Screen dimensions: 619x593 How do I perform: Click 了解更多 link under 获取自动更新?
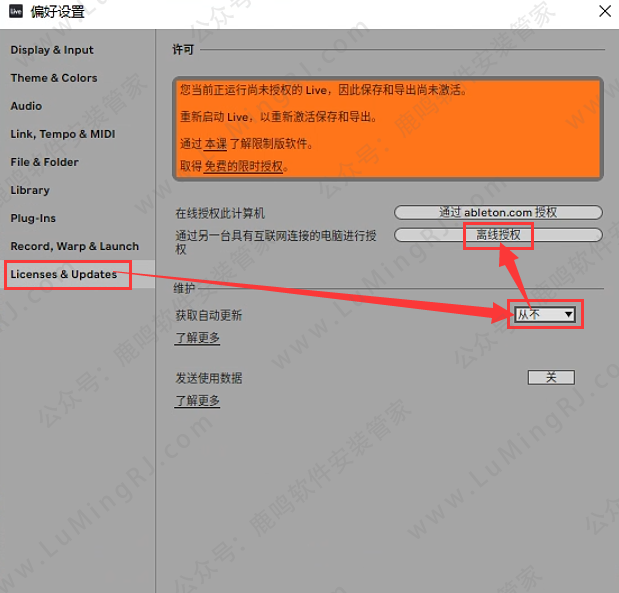pyautogui.click(x=197, y=338)
